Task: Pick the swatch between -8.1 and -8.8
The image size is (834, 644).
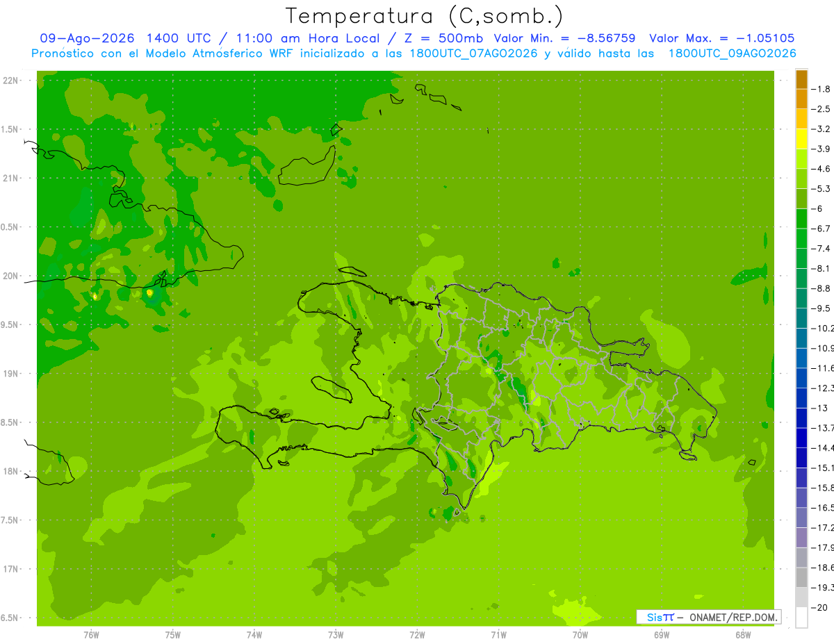Action: (x=801, y=279)
